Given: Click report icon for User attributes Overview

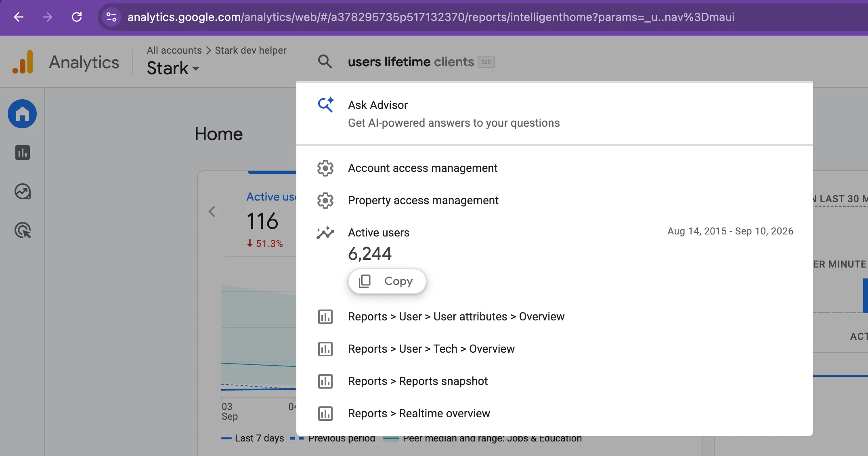Looking at the screenshot, I should pyautogui.click(x=325, y=317).
